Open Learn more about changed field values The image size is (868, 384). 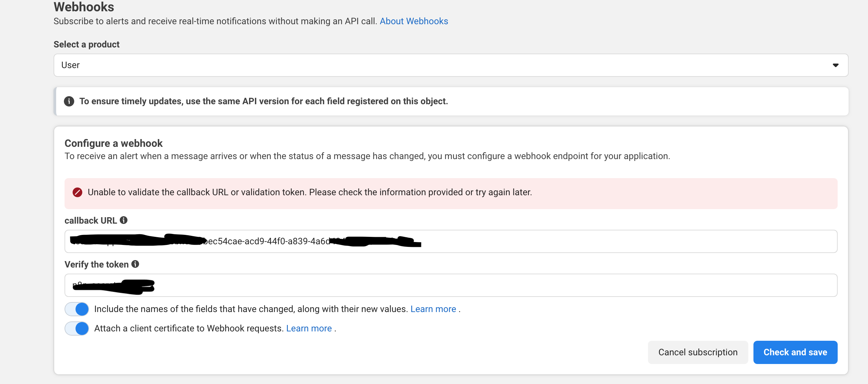(x=433, y=309)
